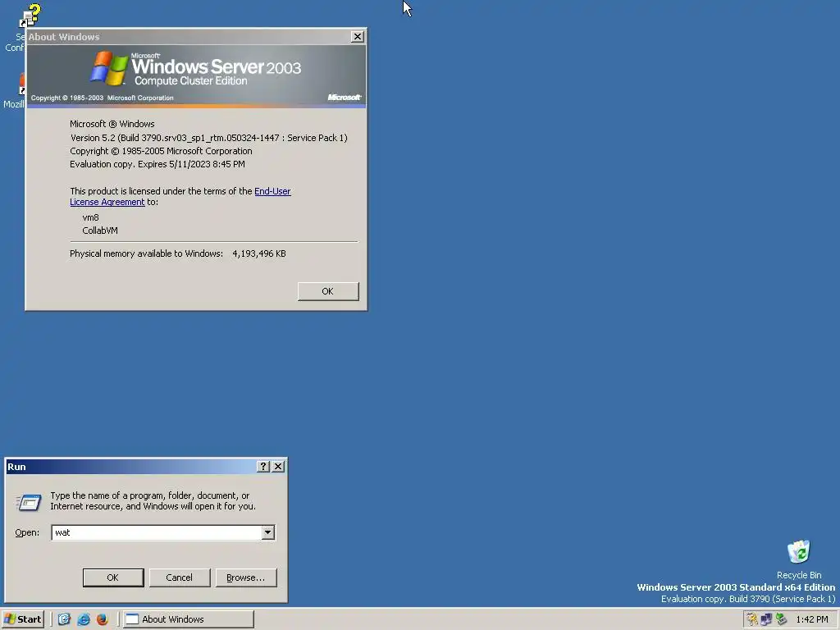Click OK in the About Windows dialog
The width and height of the screenshot is (840, 630).
tap(328, 291)
